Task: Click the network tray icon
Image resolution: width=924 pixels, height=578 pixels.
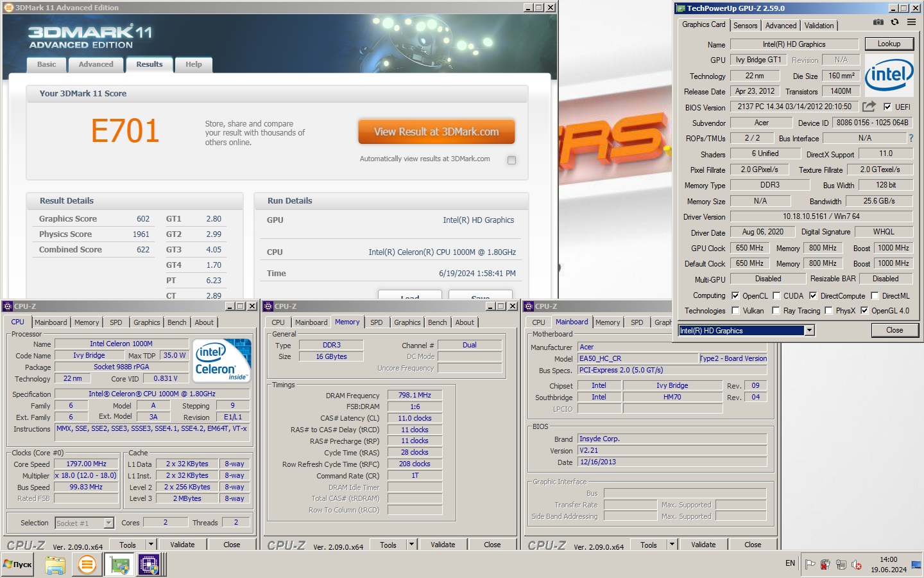Action: [841, 565]
